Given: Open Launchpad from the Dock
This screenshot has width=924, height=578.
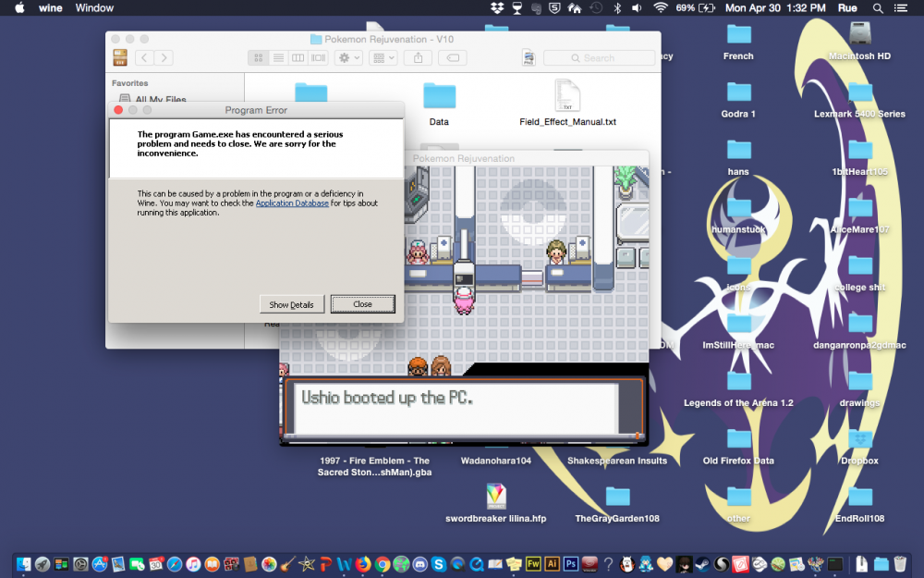Looking at the screenshot, I should pyautogui.click(x=43, y=564).
